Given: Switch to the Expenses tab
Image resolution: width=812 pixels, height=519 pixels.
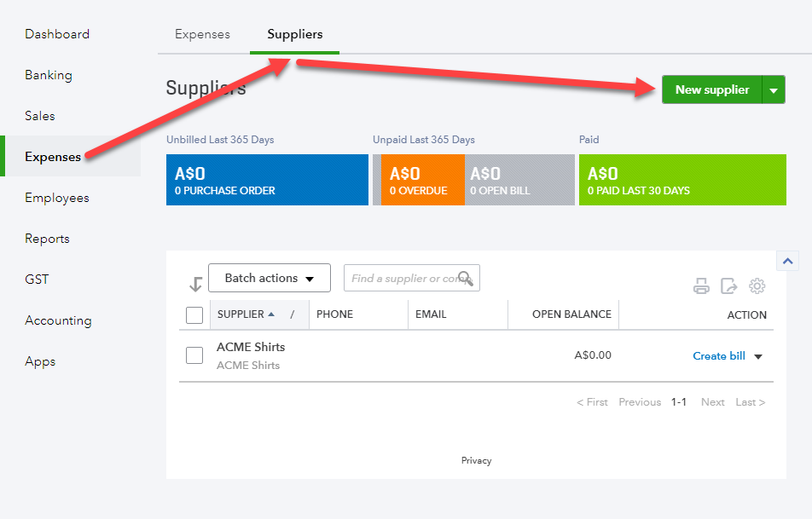Looking at the screenshot, I should [x=202, y=34].
